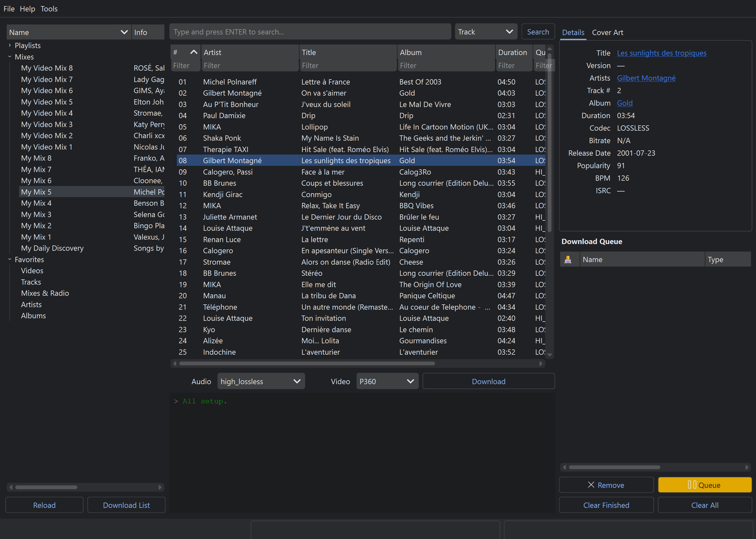Click the Download Queue scroll-left arrow
756x539 pixels.
(x=564, y=467)
